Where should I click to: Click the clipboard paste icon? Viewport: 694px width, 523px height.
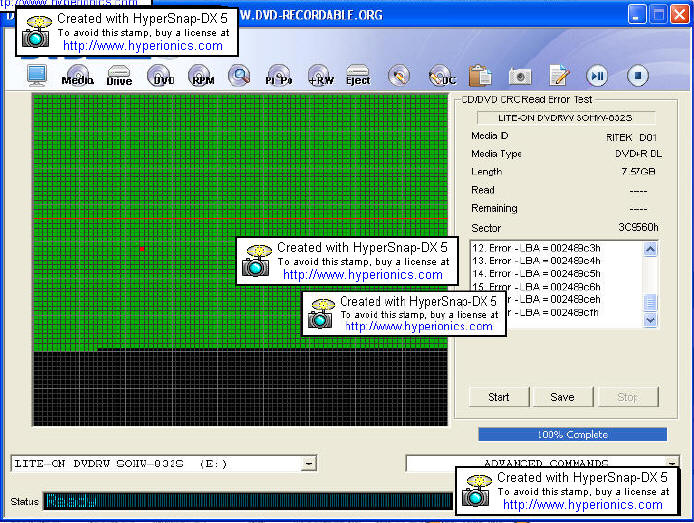(480, 76)
